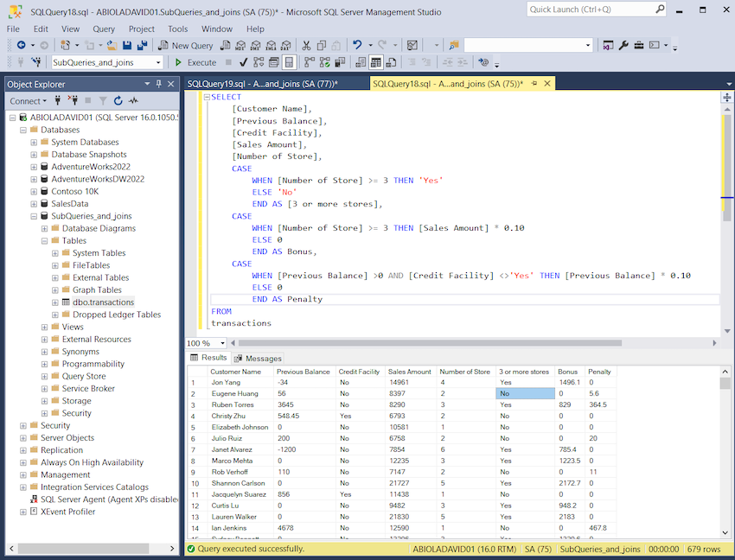
Task: Adjust the 100% editor zoom control
Action: pos(206,343)
